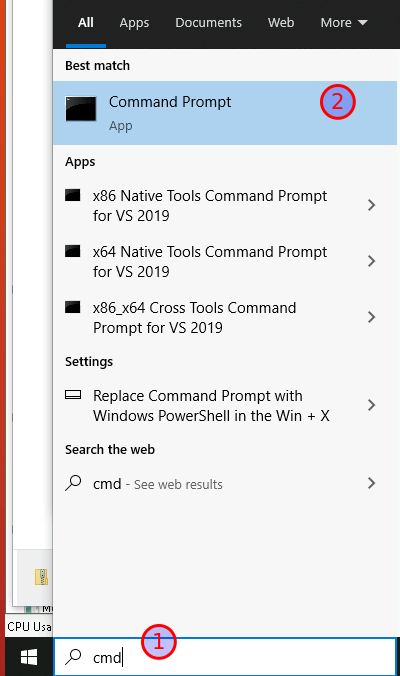The width and height of the screenshot is (400, 676).
Task: Click the x64 Native Tools icon
Action: (x=72, y=251)
